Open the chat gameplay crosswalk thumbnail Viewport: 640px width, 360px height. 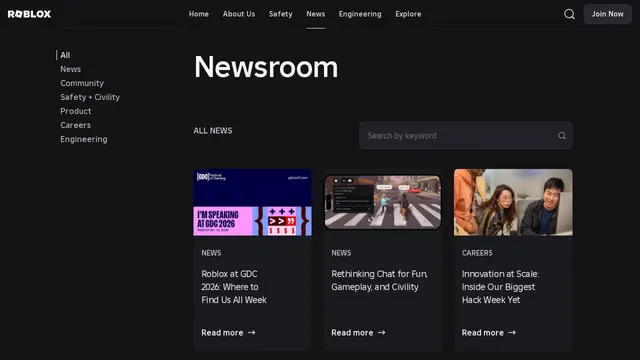click(x=383, y=202)
